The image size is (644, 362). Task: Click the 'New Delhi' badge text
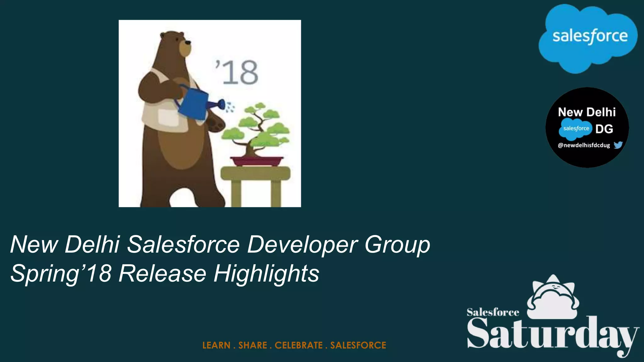tap(586, 112)
